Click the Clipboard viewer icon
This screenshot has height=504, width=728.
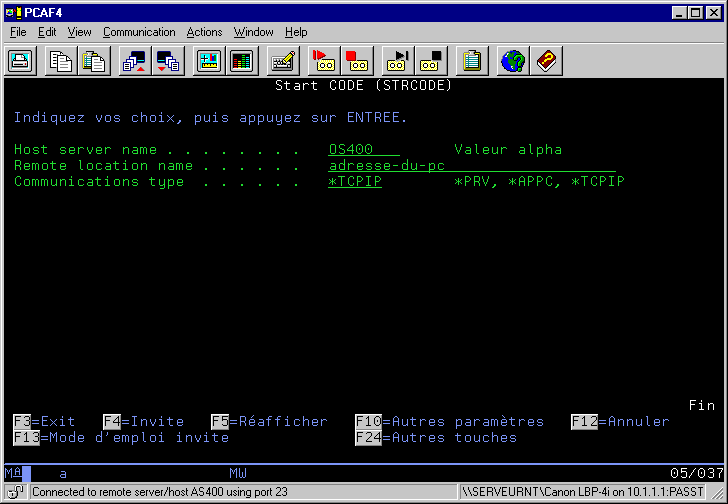pos(472,61)
